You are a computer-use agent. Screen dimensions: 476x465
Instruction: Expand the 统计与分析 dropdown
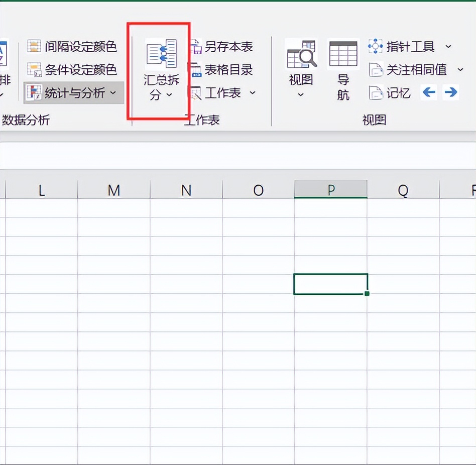tap(113, 93)
